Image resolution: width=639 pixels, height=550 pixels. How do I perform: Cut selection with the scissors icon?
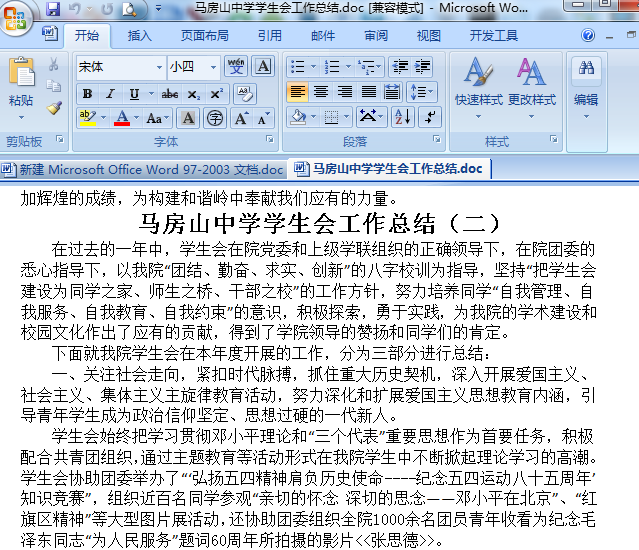pos(53,64)
